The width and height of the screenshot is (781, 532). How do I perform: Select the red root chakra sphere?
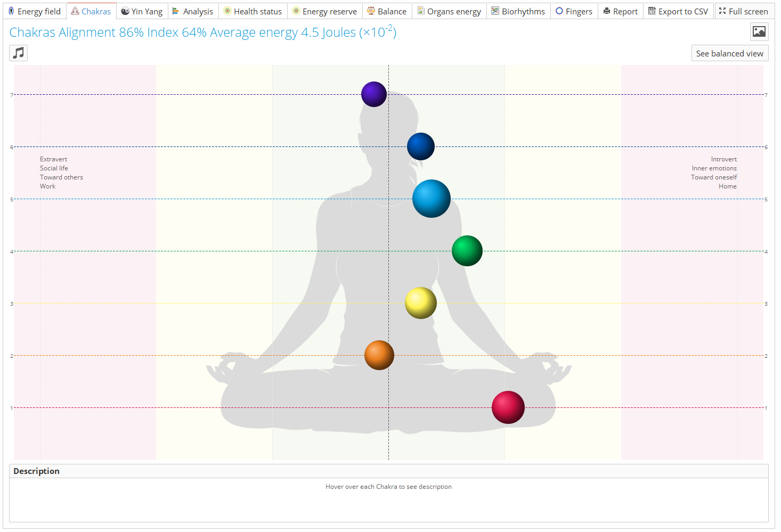(x=508, y=407)
